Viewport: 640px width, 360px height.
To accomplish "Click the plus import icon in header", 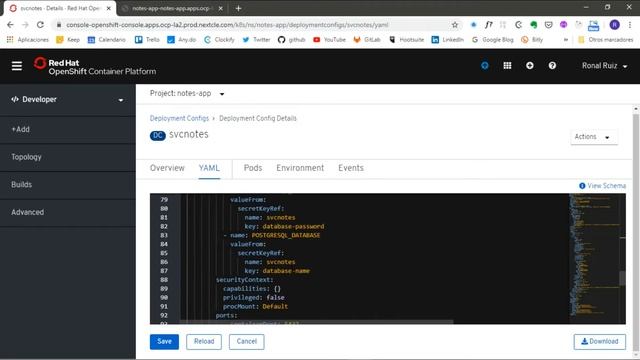I will (x=529, y=66).
